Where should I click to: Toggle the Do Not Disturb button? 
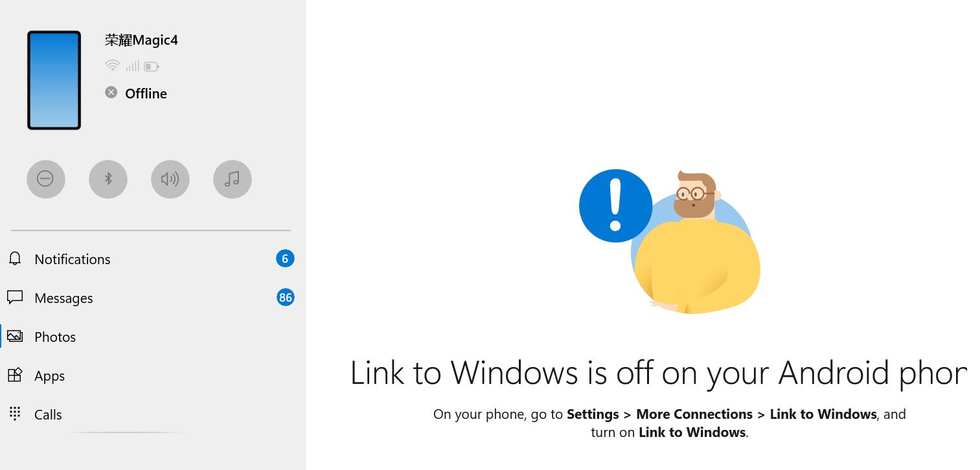click(45, 179)
